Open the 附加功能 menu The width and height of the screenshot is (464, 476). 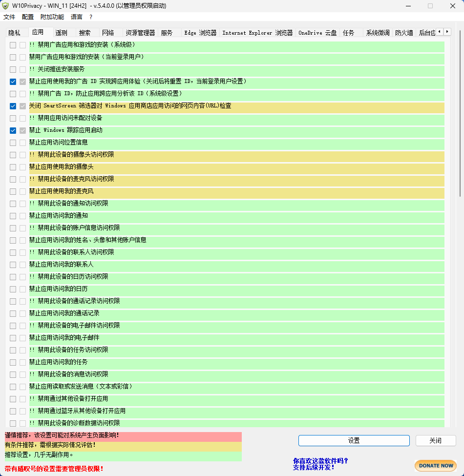(x=52, y=17)
